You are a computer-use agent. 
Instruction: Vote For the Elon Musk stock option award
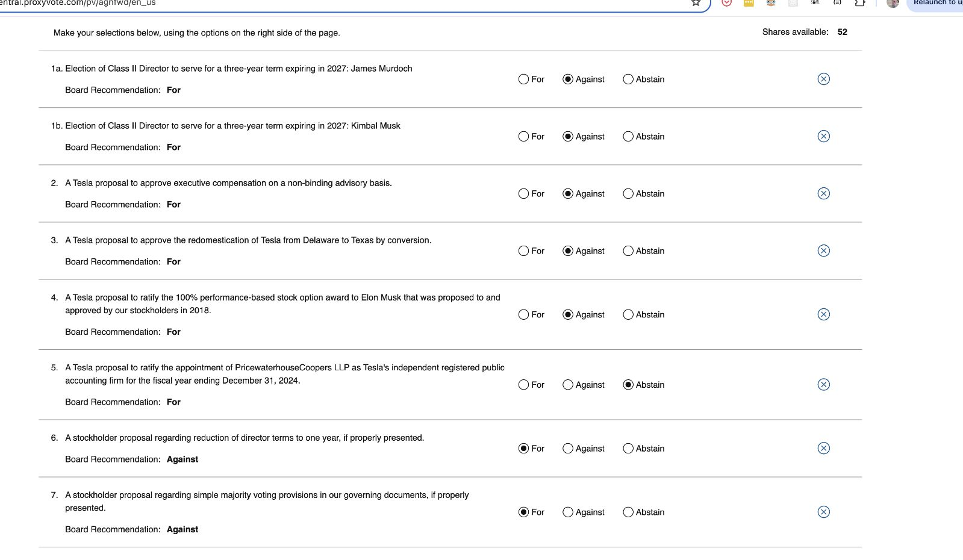[x=523, y=315]
